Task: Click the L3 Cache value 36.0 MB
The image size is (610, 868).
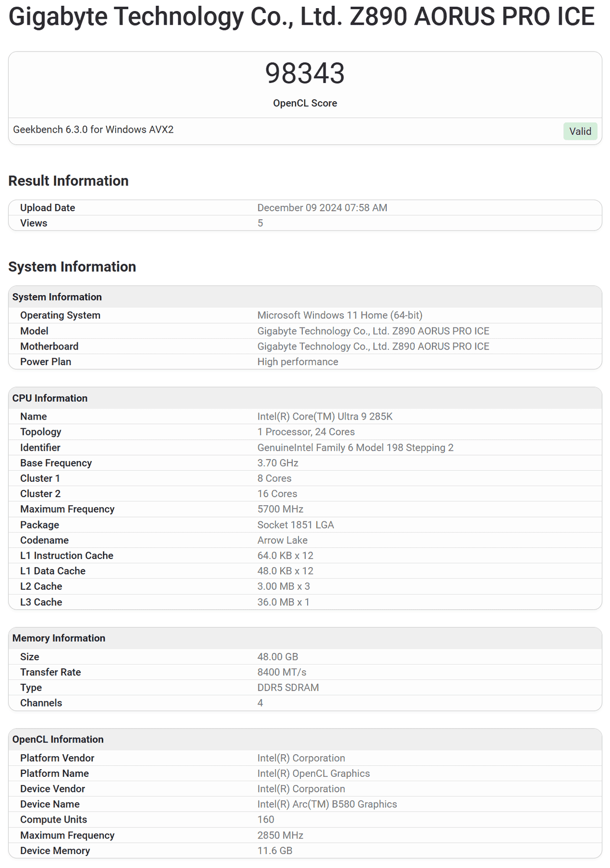Action: coord(283,602)
